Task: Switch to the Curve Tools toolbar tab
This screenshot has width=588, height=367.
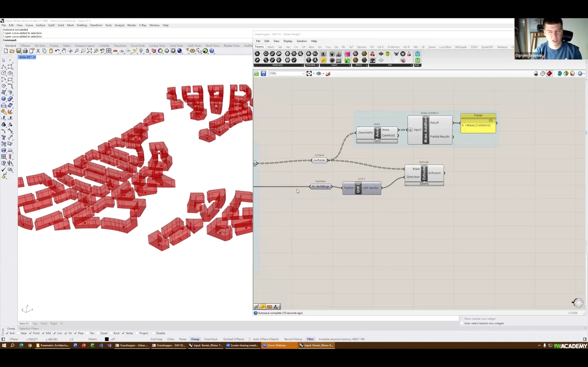Action: (x=138, y=46)
